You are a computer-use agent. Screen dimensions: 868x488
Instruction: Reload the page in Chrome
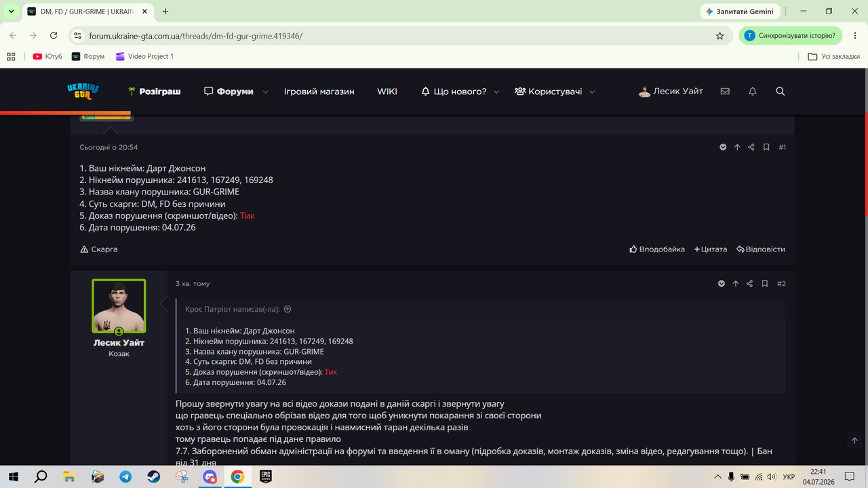pos(54,35)
